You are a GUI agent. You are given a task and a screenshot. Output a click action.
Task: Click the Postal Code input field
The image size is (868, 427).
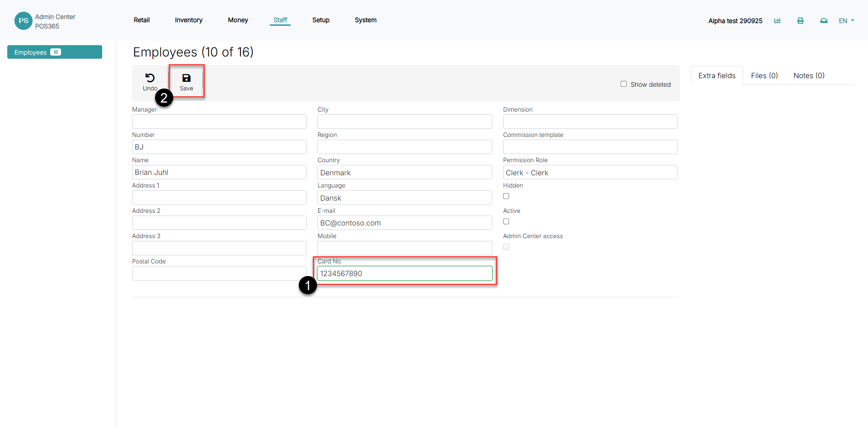(x=219, y=273)
